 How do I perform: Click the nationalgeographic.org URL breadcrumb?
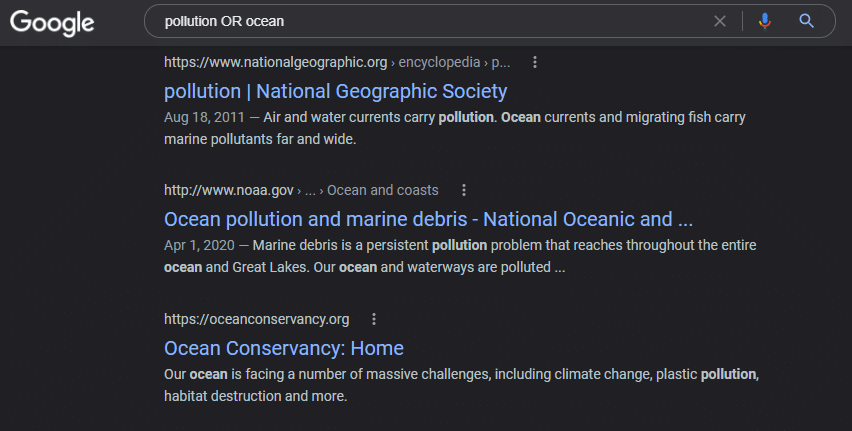point(275,63)
